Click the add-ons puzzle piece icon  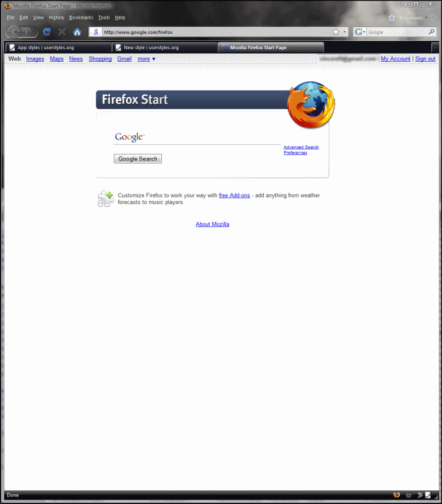105,199
